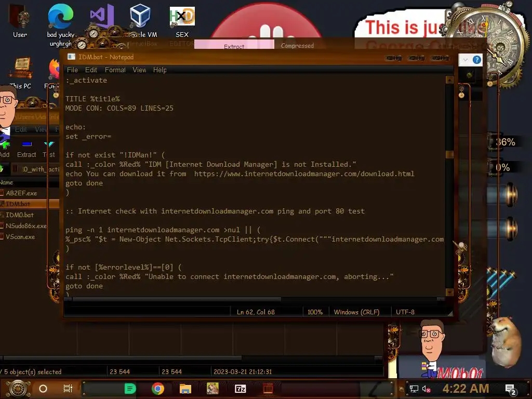532x399 pixels.
Task: Click the Notepad vertical scrollbar thumb
Action: [x=449, y=154]
